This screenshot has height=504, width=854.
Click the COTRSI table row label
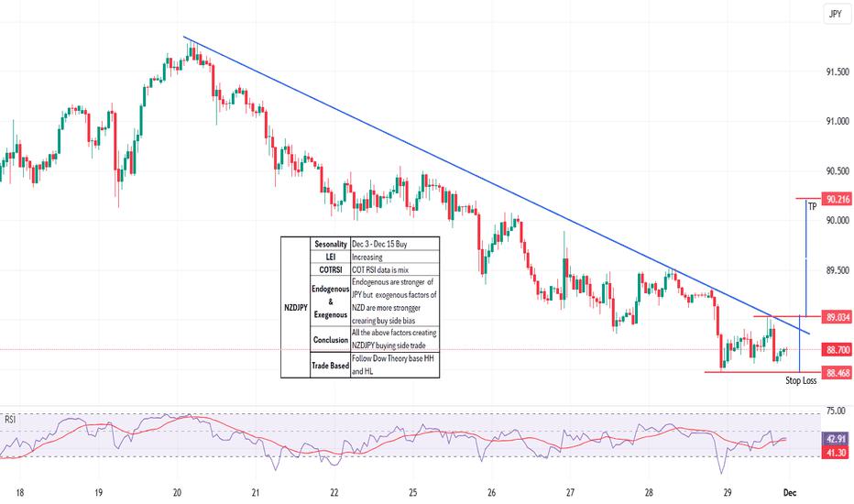331,269
